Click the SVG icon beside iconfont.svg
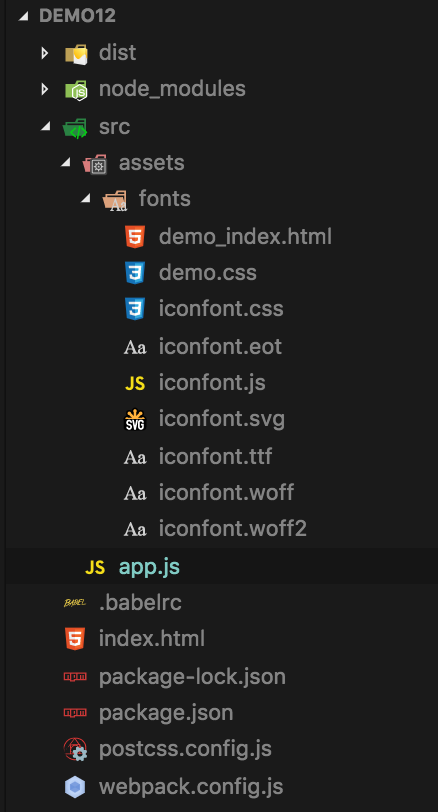The width and height of the screenshot is (438, 812). pyautogui.click(x=135, y=419)
